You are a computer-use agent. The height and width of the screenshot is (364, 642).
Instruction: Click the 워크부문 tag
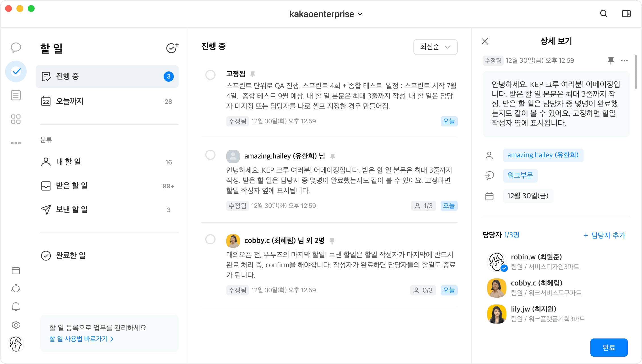pyautogui.click(x=520, y=175)
